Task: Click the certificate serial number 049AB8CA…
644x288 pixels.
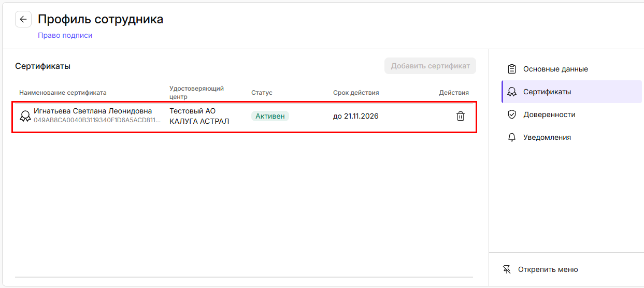Action: 97,120
